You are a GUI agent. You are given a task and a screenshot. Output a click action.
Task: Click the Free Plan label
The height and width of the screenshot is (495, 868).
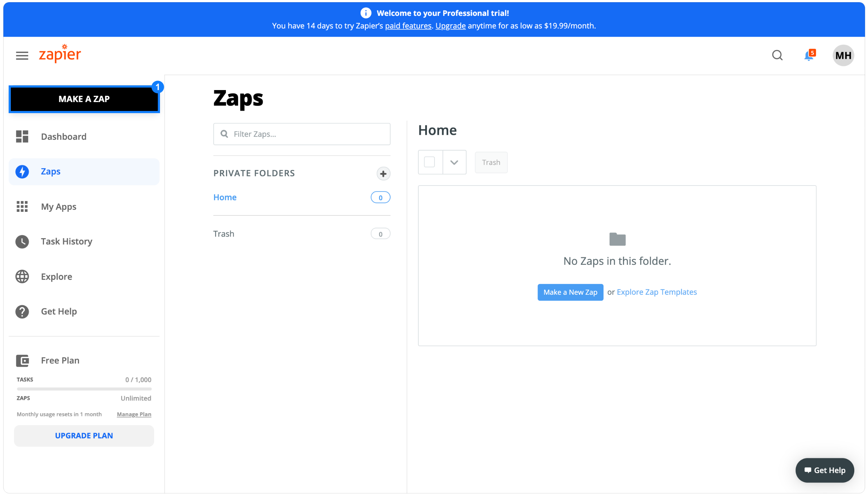coord(60,361)
